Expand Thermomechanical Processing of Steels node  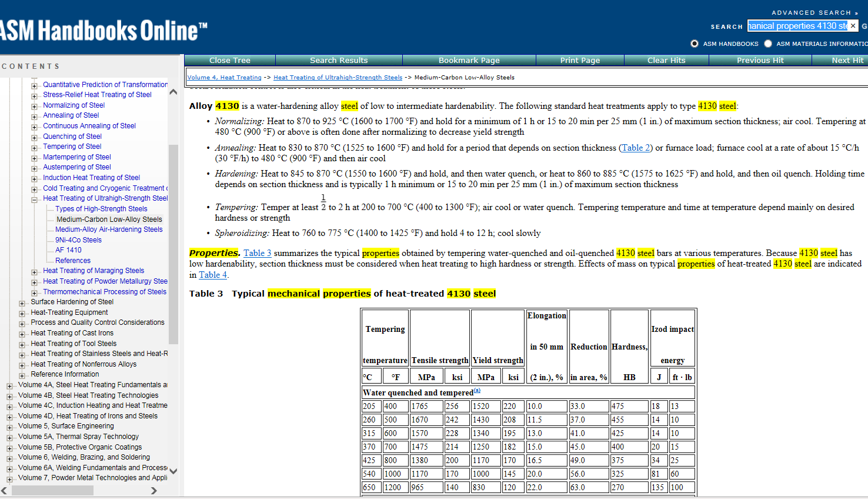34,293
